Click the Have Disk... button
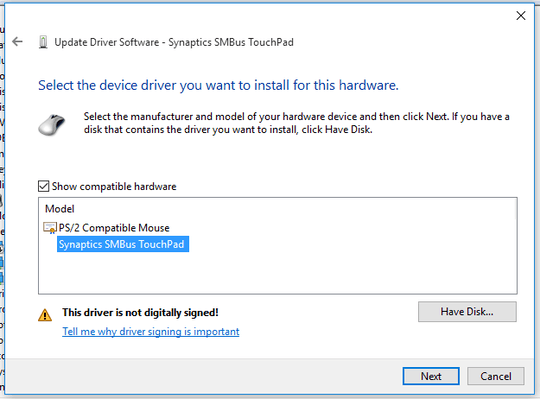Screen dimensions: 540x399 pos(467,312)
